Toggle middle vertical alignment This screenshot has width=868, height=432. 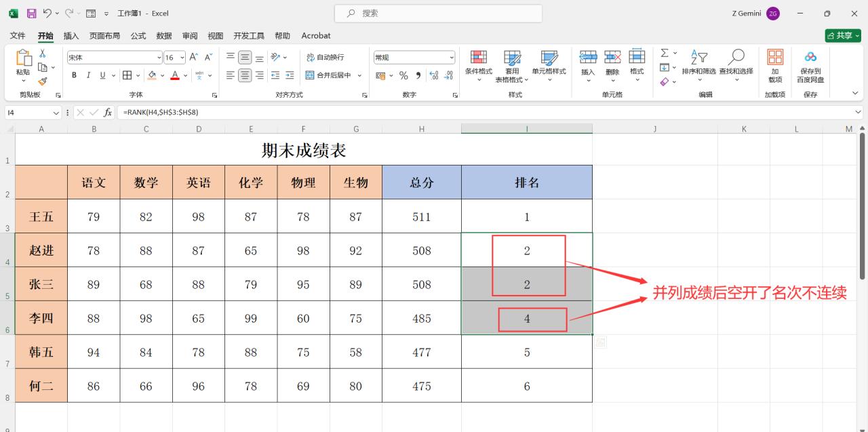(x=245, y=58)
